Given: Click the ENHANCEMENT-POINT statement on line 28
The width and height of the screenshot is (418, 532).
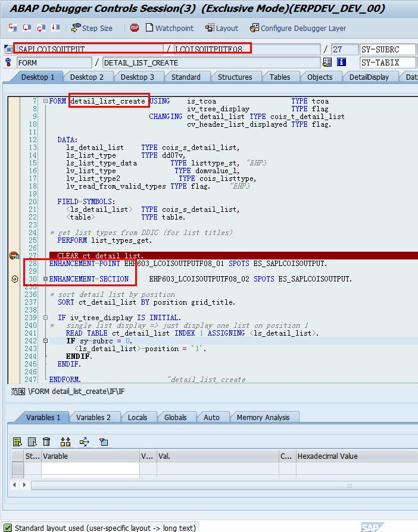Looking at the screenshot, I should click(188, 264).
